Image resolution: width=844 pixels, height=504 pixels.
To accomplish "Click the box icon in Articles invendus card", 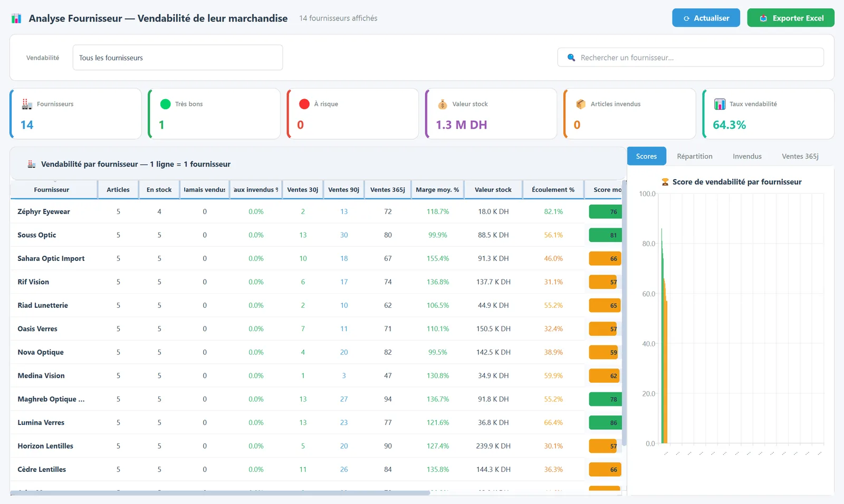I will 581,104.
